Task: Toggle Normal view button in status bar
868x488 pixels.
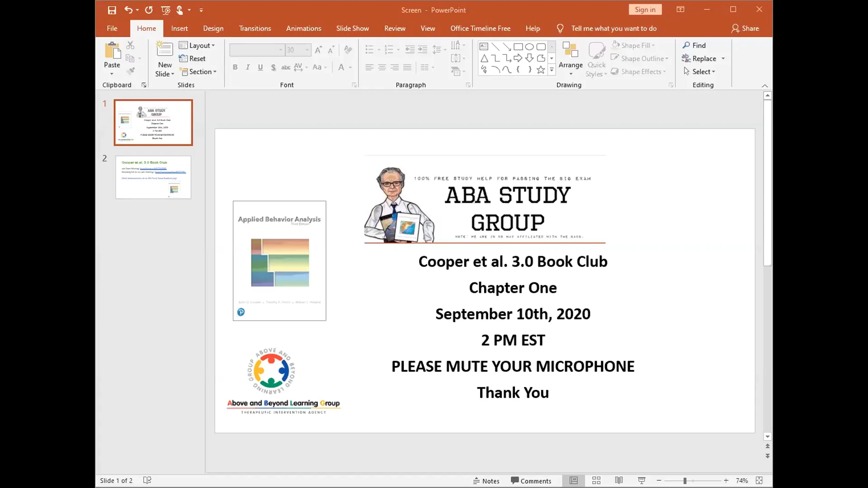Action: point(574,480)
